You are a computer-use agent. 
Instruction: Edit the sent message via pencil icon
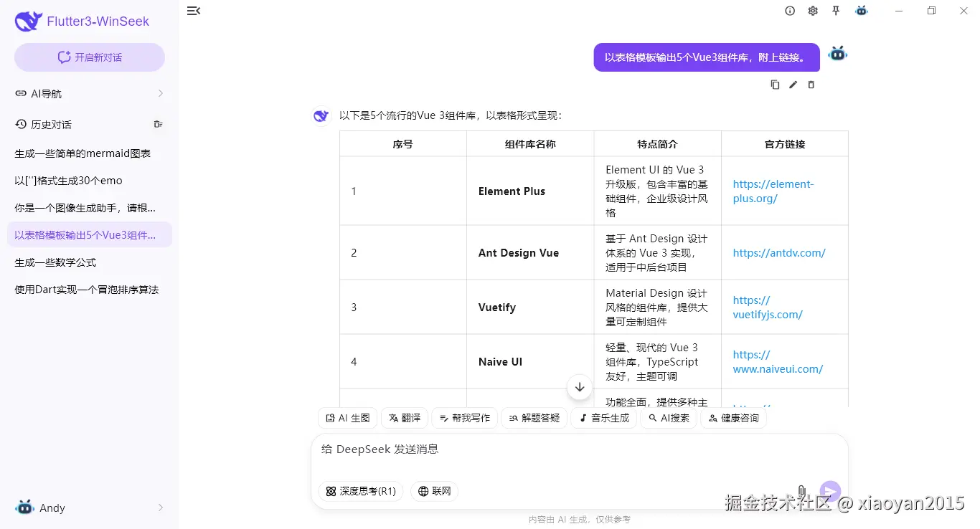coord(793,85)
